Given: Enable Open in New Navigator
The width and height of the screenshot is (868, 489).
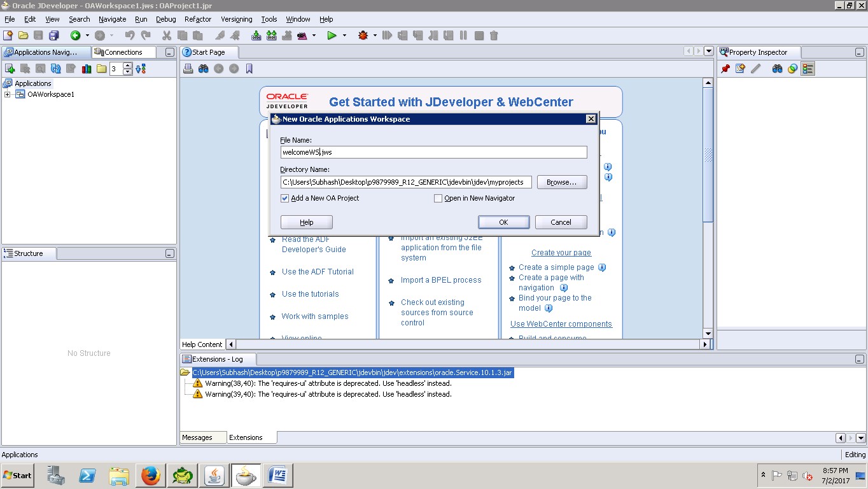Looking at the screenshot, I should pos(438,198).
